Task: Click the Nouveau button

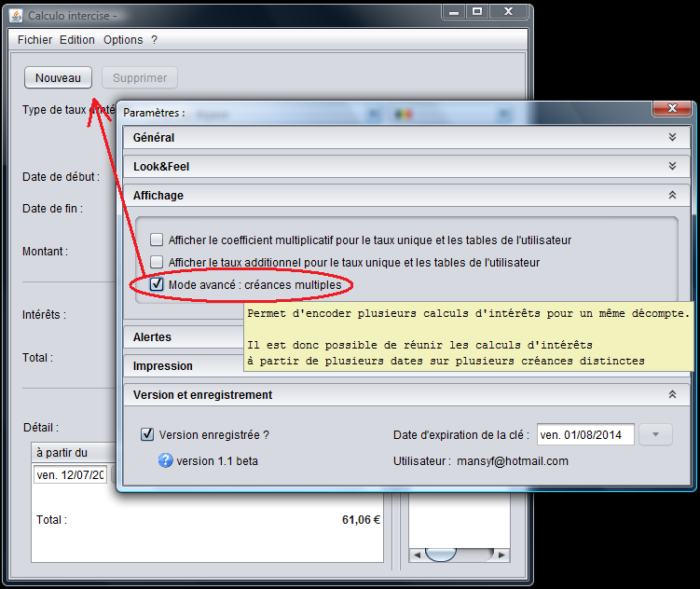Action: point(58,78)
